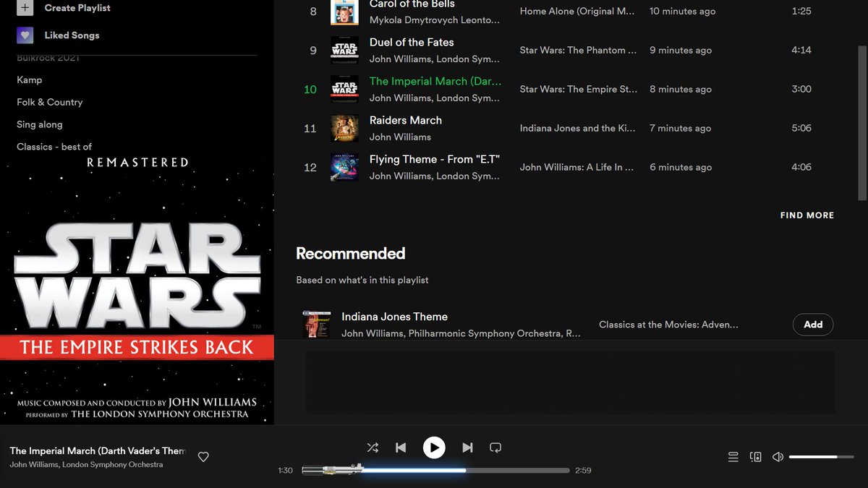Click Duel of the Fates album cover
This screenshot has width=868, height=488.
pos(344,51)
